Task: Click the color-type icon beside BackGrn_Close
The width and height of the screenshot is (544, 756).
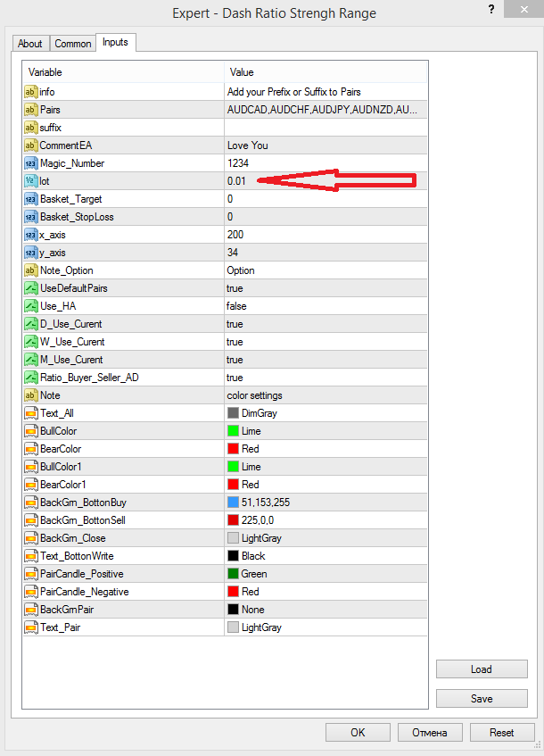Action: point(30,538)
